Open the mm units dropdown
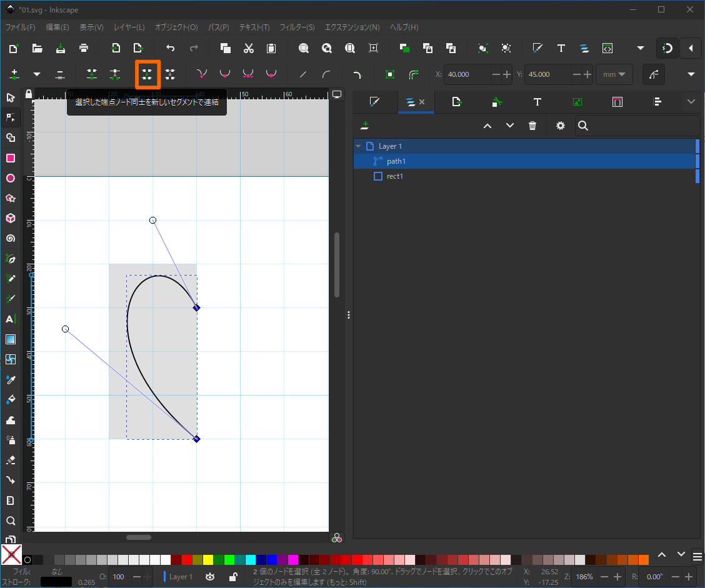The height and width of the screenshot is (588, 705). (x=614, y=74)
